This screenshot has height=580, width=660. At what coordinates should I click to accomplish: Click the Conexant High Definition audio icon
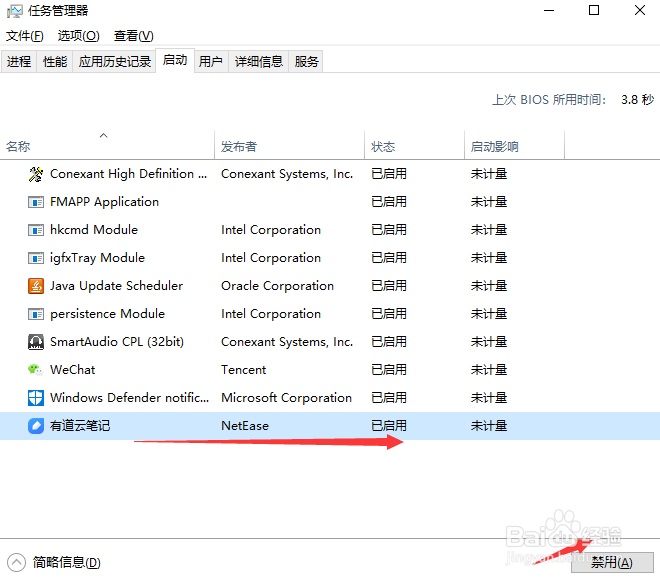pos(36,174)
